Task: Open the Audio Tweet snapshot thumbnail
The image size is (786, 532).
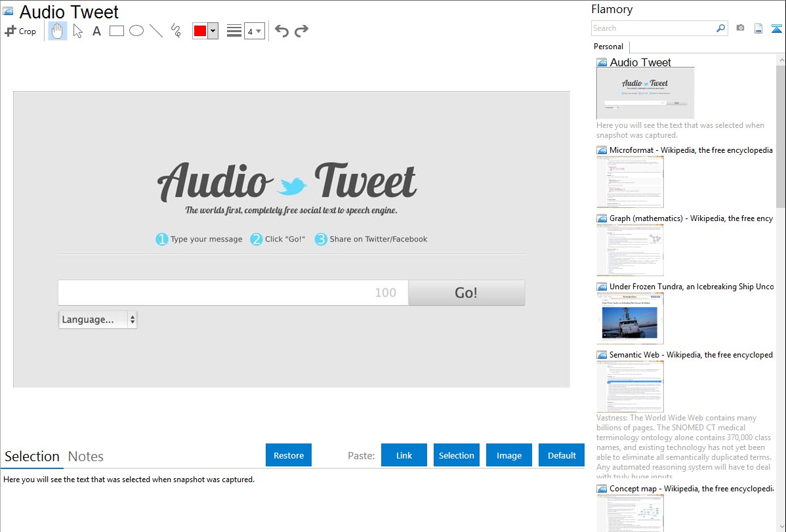Action: point(645,93)
